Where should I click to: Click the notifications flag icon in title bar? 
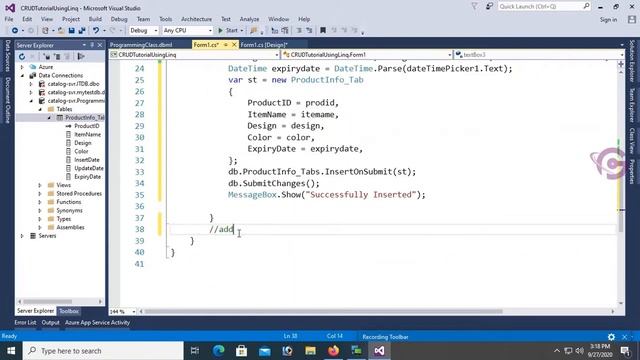coord(474,7)
